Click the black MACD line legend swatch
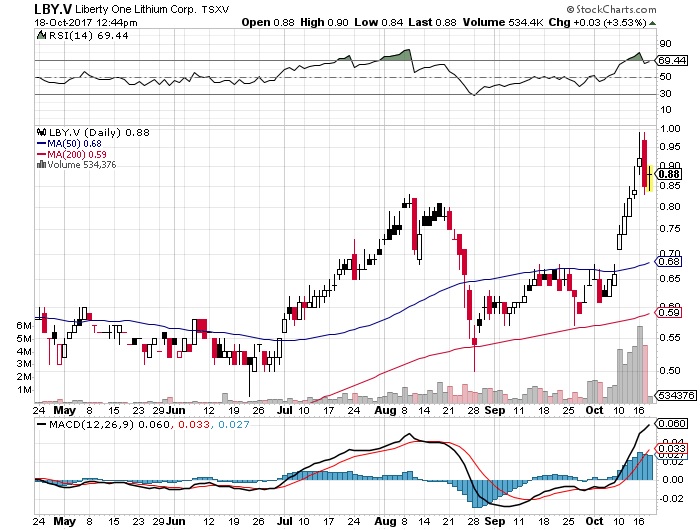This screenshot has height=530, width=700. click(x=42, y=424)
